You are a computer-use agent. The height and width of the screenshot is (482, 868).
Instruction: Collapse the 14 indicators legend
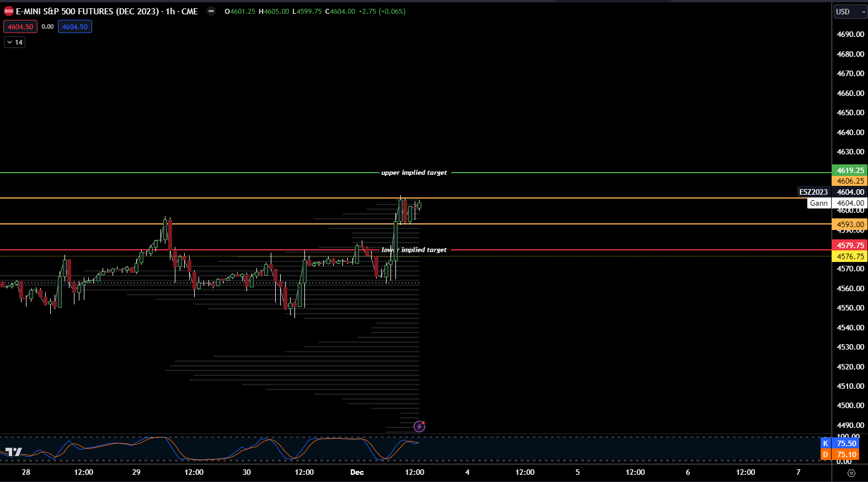click(x=14, y=42)
